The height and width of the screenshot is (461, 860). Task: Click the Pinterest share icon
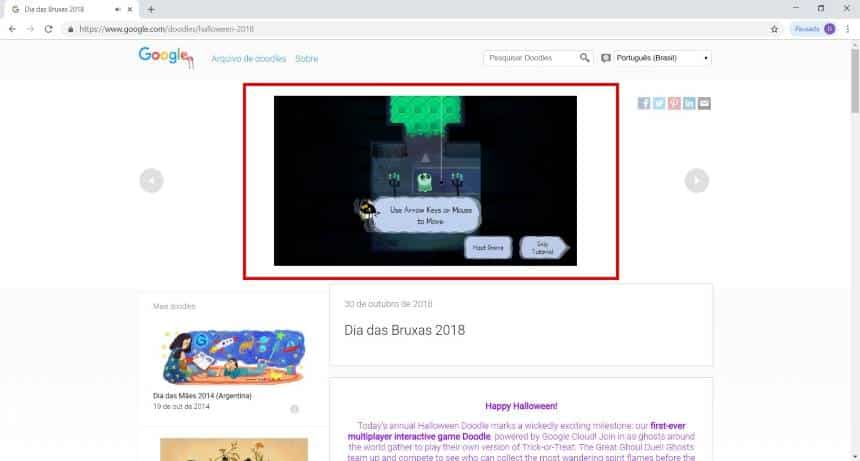[x=675, y=103]
